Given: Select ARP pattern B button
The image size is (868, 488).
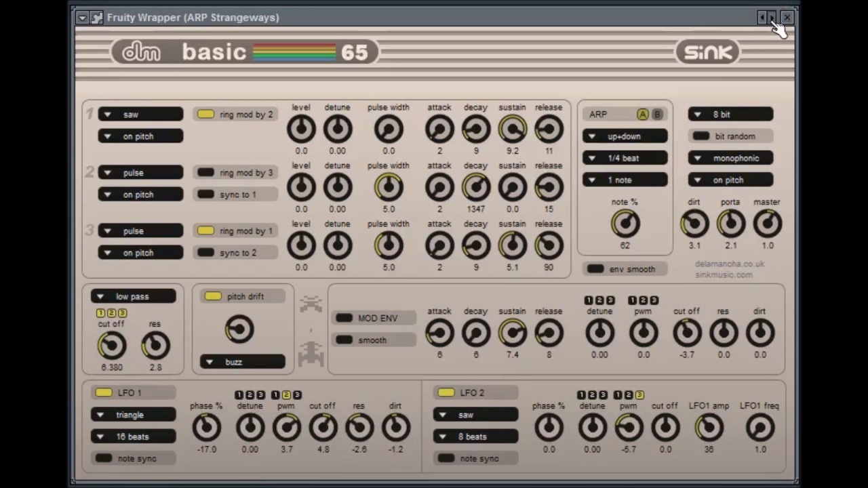Looking at the screenshot, I should [x=656, y=115].
